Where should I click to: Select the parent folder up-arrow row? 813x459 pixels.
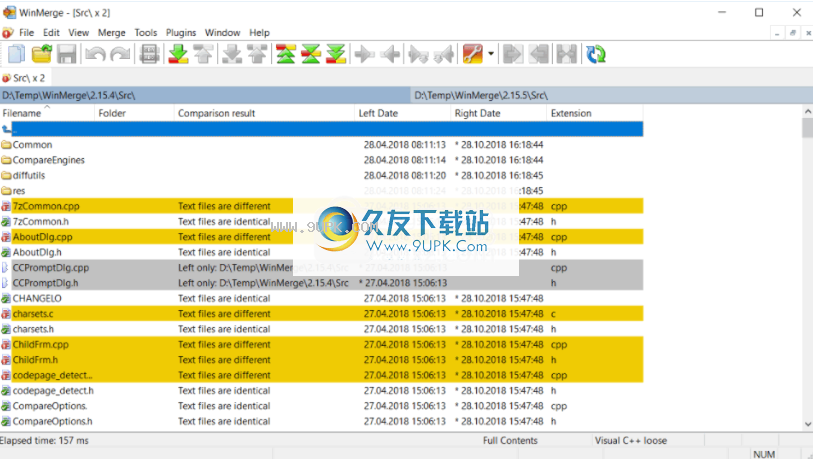pyautogui.click(x=321, y=129)
